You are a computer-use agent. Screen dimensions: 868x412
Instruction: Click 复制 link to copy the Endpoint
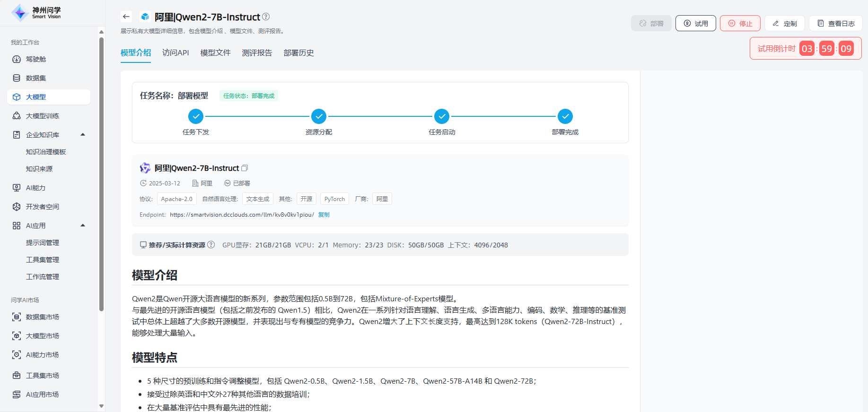click(x=324, y=215)
